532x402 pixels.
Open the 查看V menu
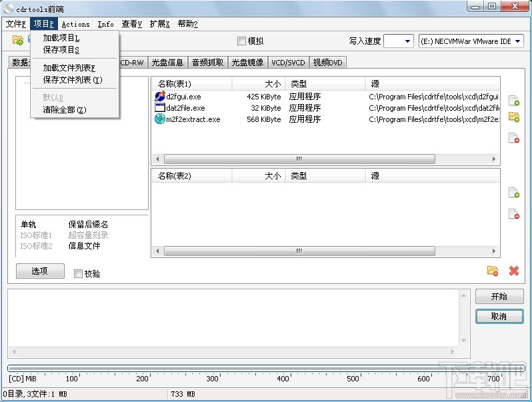131,24
